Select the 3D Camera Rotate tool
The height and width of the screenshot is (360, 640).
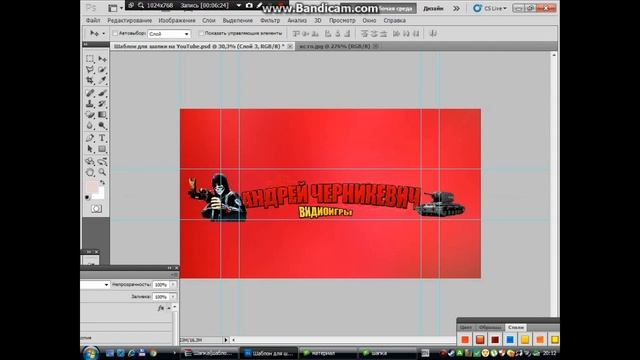tap(102, 162)
